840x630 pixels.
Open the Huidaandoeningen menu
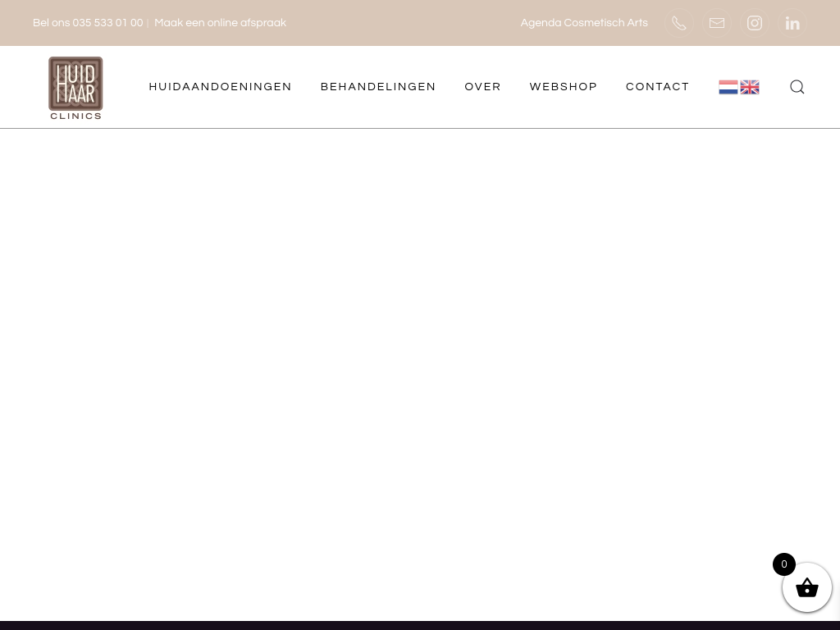pos(220,87)
